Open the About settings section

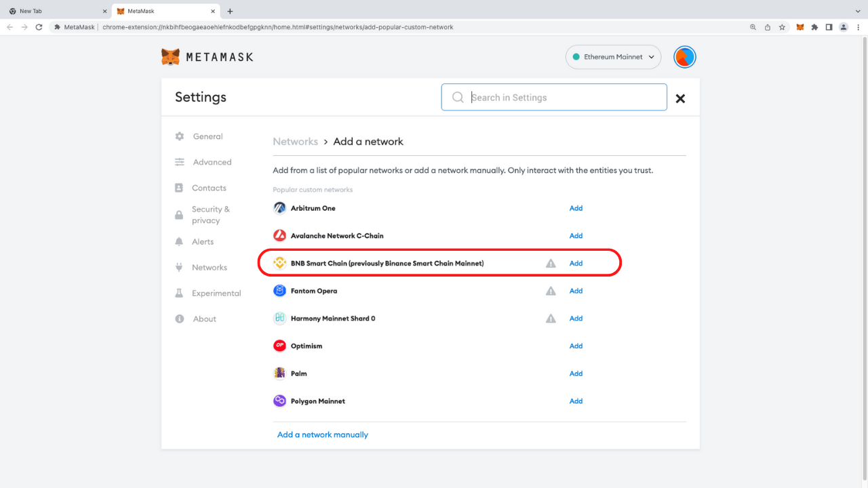pos(205,319)
